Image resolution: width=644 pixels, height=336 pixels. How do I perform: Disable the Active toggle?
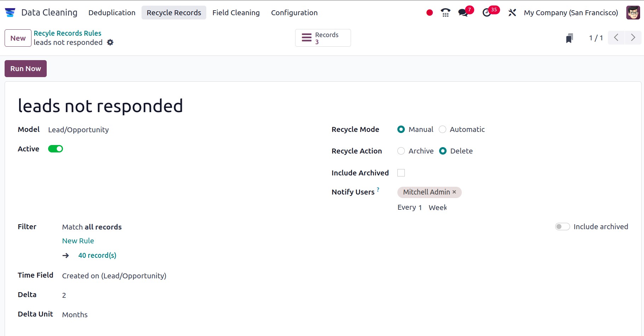pyautogui.click(x=56, y=149)
